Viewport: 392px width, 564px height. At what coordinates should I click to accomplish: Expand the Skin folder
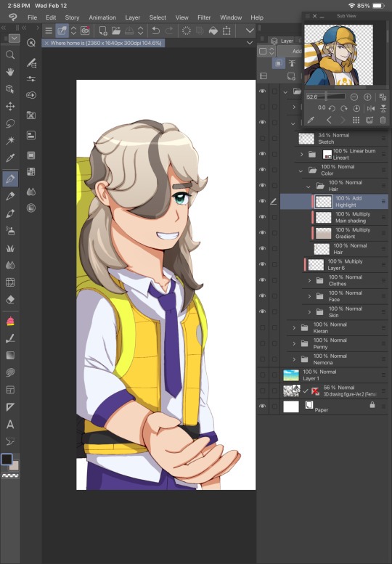[309, 312]
